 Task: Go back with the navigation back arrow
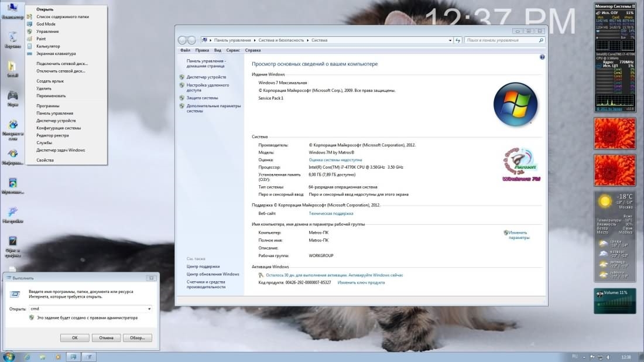click(182, 40)
